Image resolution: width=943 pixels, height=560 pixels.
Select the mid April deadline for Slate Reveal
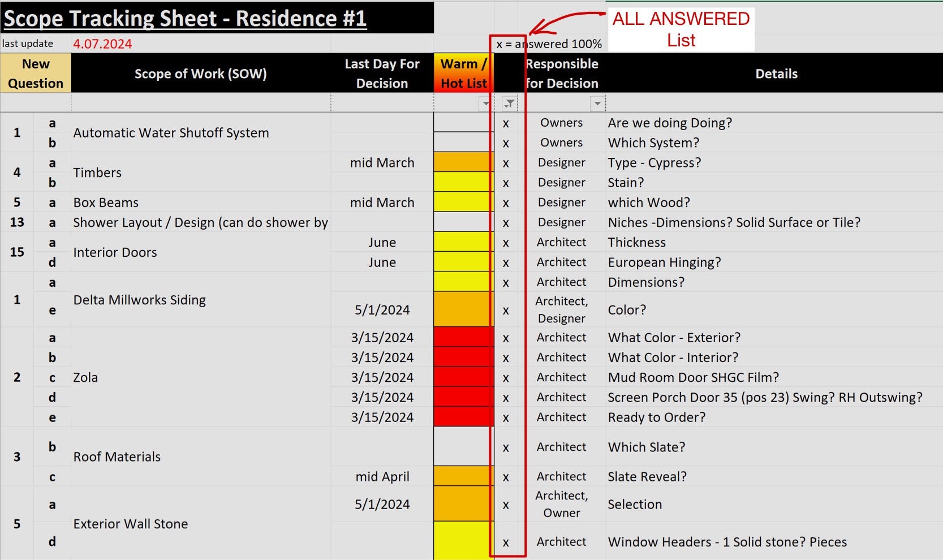pos(382,476)
